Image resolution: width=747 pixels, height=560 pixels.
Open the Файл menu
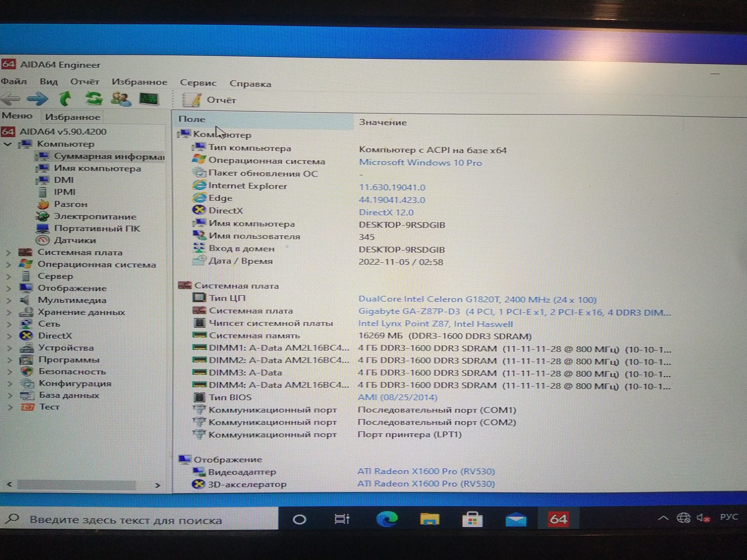click(13, 81)
